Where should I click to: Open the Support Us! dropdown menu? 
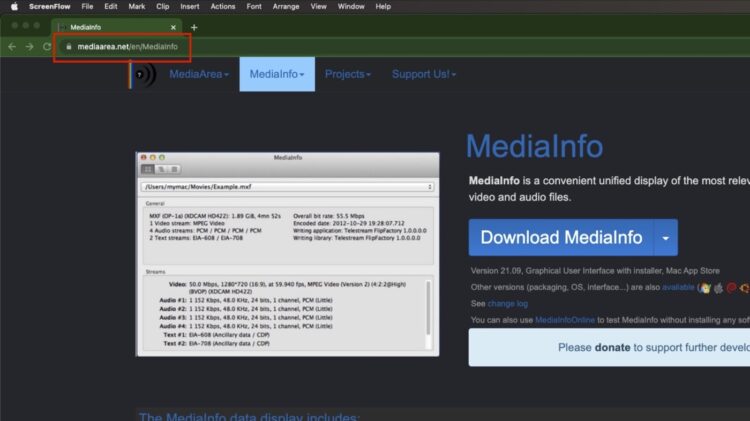click(x=423, y=74)
